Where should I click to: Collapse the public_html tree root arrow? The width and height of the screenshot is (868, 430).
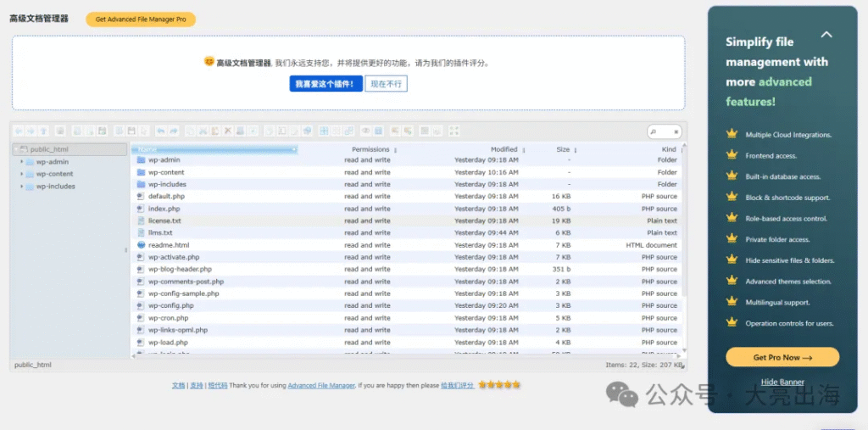(16, 149)
